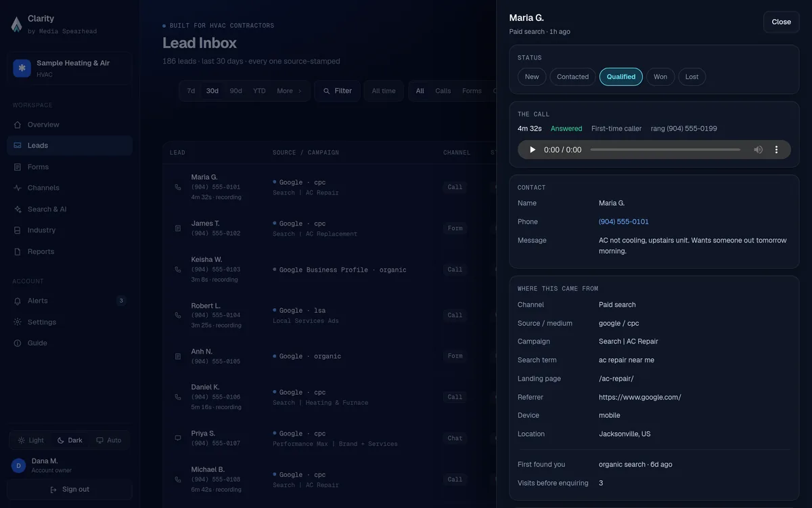Click the phone icon in Maria G. row

(x=178, y=187)
